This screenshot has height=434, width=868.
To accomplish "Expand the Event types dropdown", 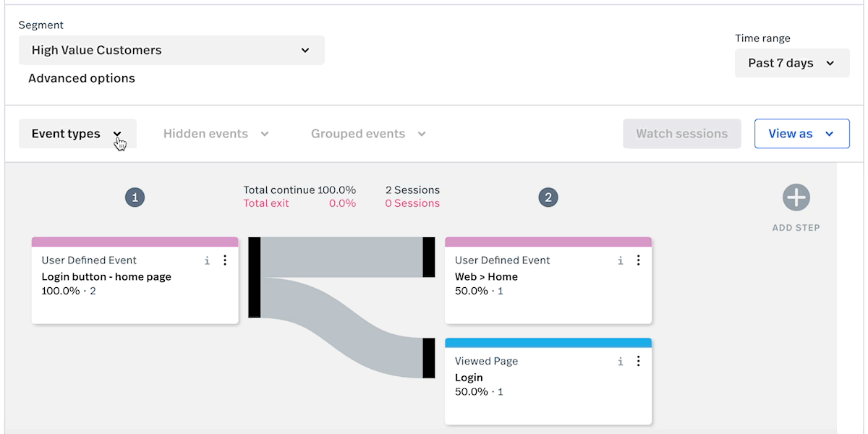I will click(x=77, y=134).
